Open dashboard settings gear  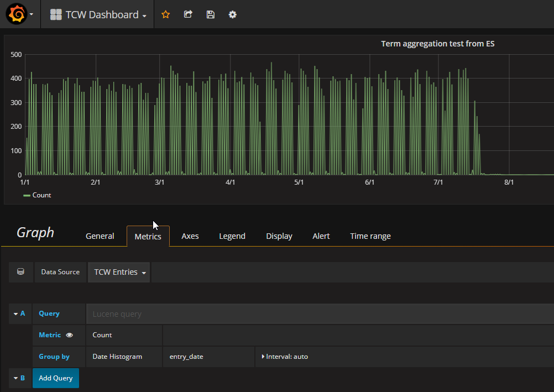pos(232,14)
